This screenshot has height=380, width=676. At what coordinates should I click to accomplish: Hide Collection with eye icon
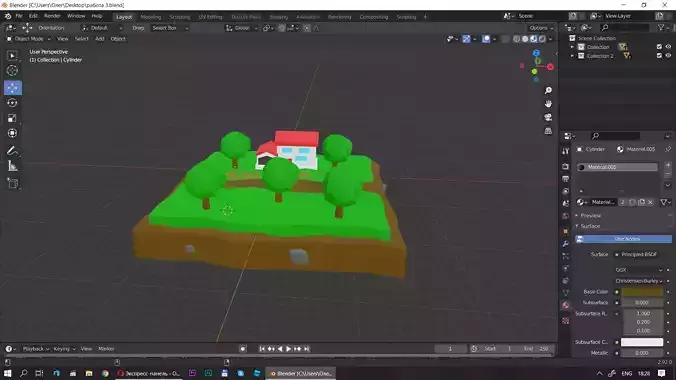point(668,47)
